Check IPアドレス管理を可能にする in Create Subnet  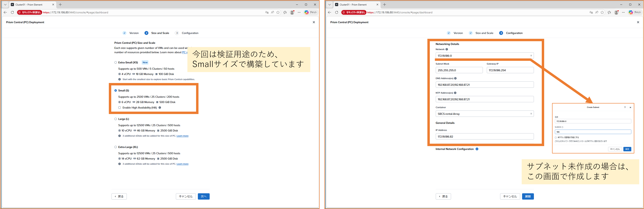pyautogui.click(x=556, y=137)
